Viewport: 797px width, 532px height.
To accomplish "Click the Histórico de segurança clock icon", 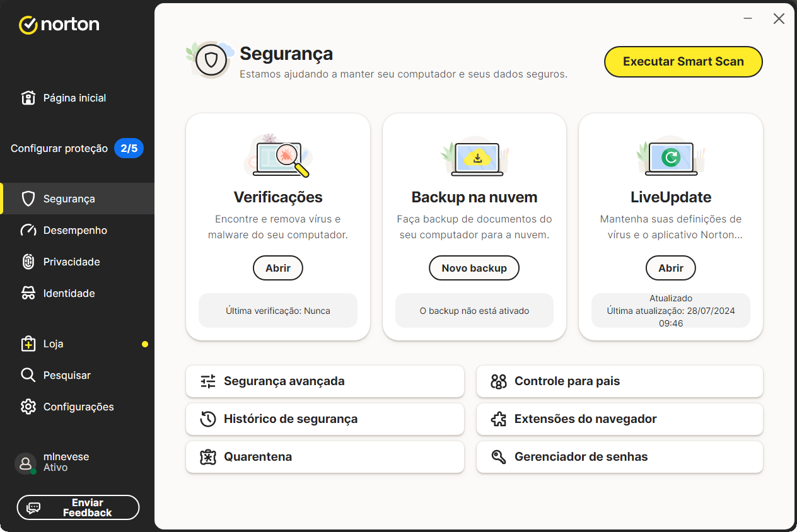I will coord(208,419).
